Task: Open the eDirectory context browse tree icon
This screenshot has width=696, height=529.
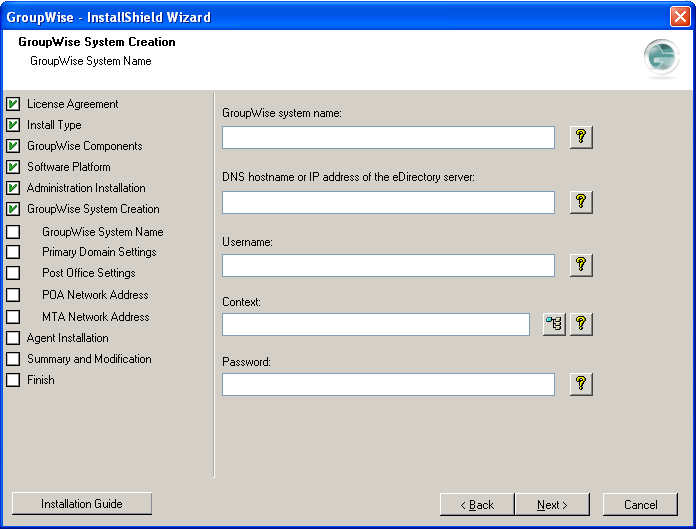Action: point(554,324)
